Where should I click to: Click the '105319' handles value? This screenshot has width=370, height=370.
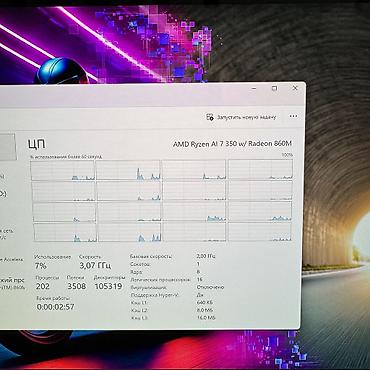[109, 286]
